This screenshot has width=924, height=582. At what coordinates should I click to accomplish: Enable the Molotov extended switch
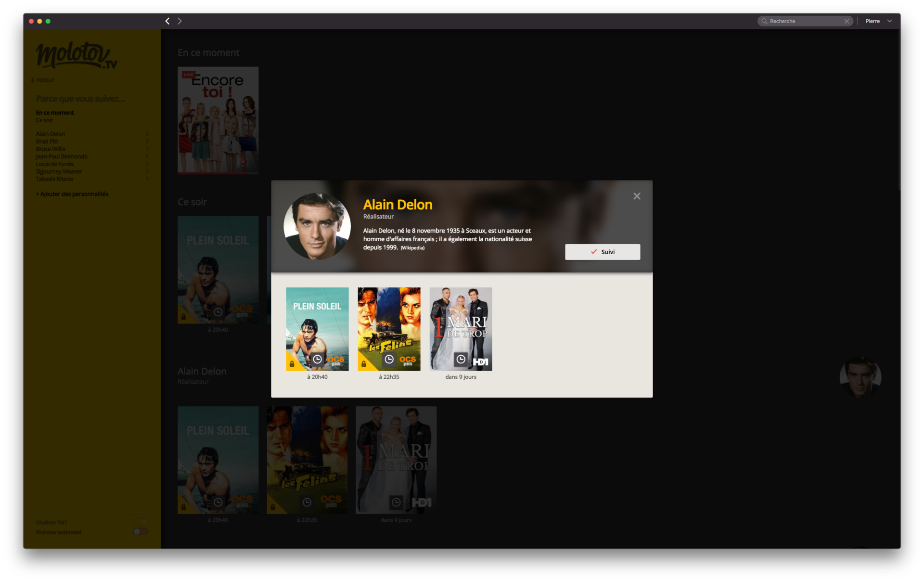[140, 532]
